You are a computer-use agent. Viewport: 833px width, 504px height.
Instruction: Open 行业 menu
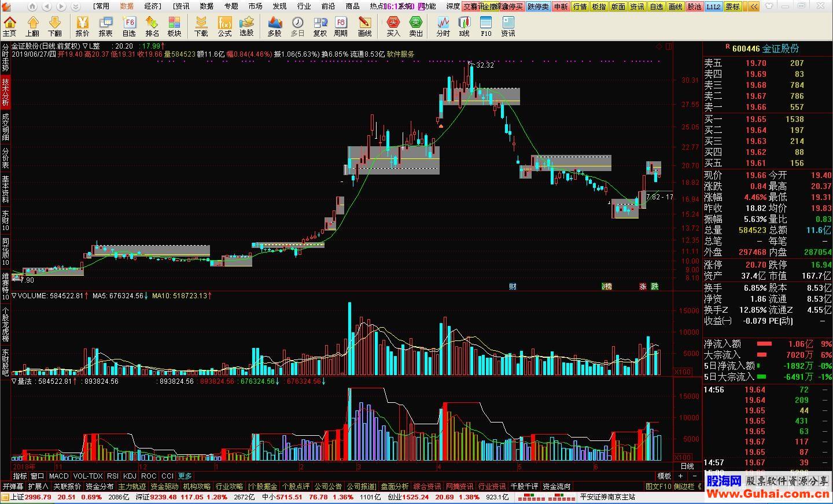(x=304, y=6)
